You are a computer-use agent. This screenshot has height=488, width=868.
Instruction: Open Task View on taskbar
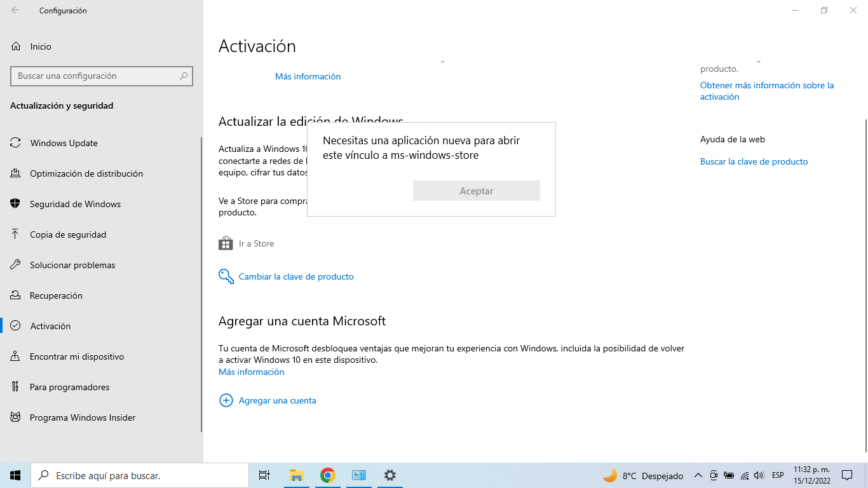click(264, 475)
